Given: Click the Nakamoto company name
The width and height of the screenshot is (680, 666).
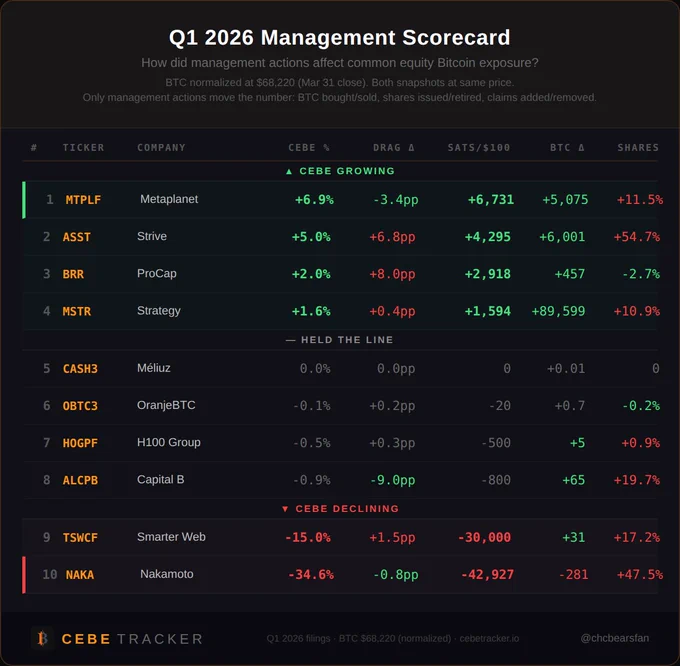Looking at the screenshot, I should [x=167, y=574].
